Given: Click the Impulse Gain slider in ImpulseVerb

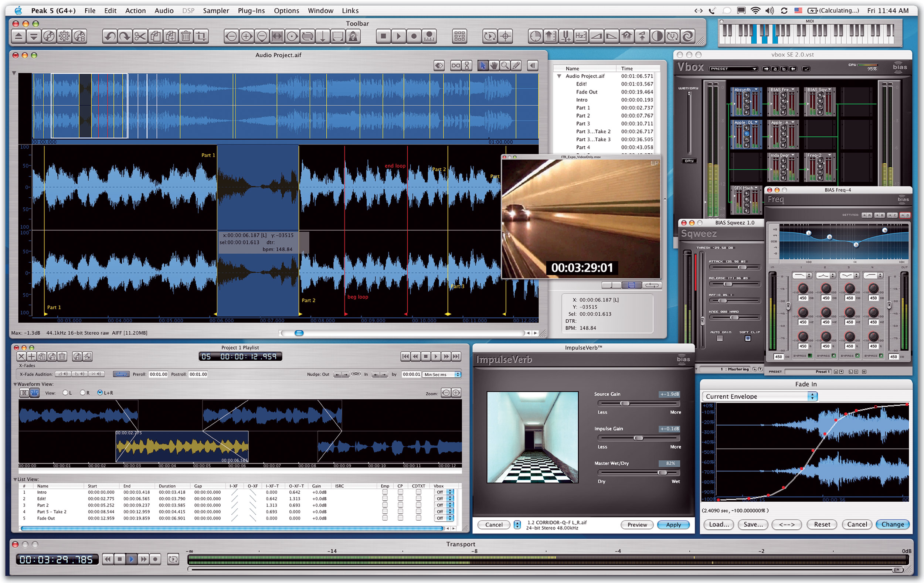Looking at the screenshot, I should [639, 438].
